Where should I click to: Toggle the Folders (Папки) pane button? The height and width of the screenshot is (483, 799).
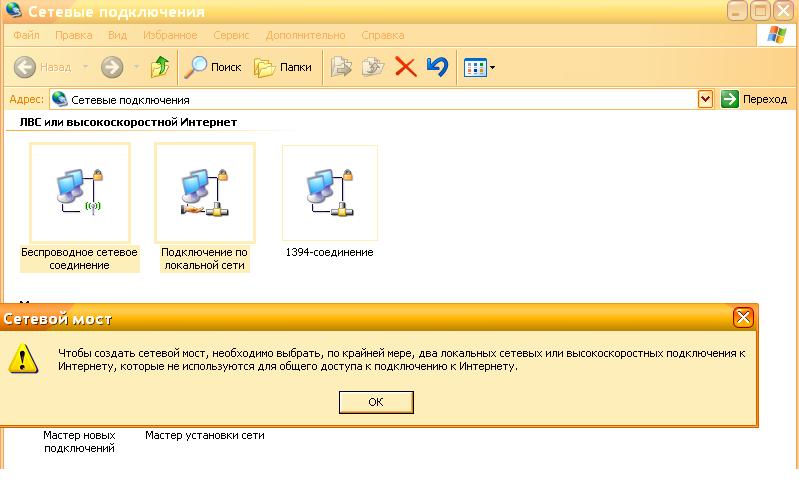click(283, 67)
